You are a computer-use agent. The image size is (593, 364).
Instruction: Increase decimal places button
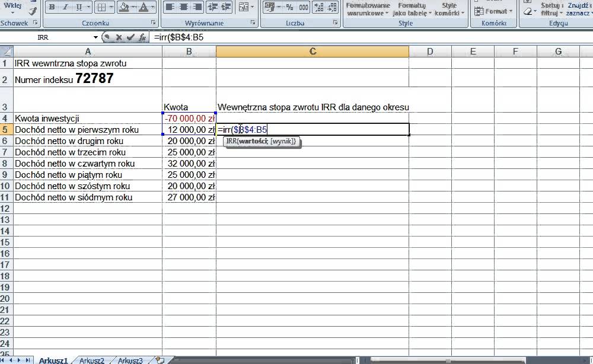click(x=319, y=7)
